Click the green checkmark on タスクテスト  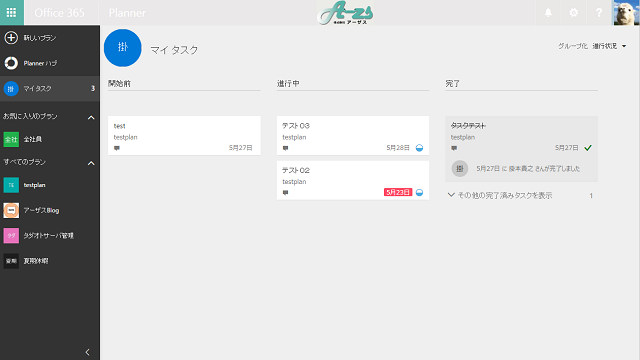pos(588,148)
